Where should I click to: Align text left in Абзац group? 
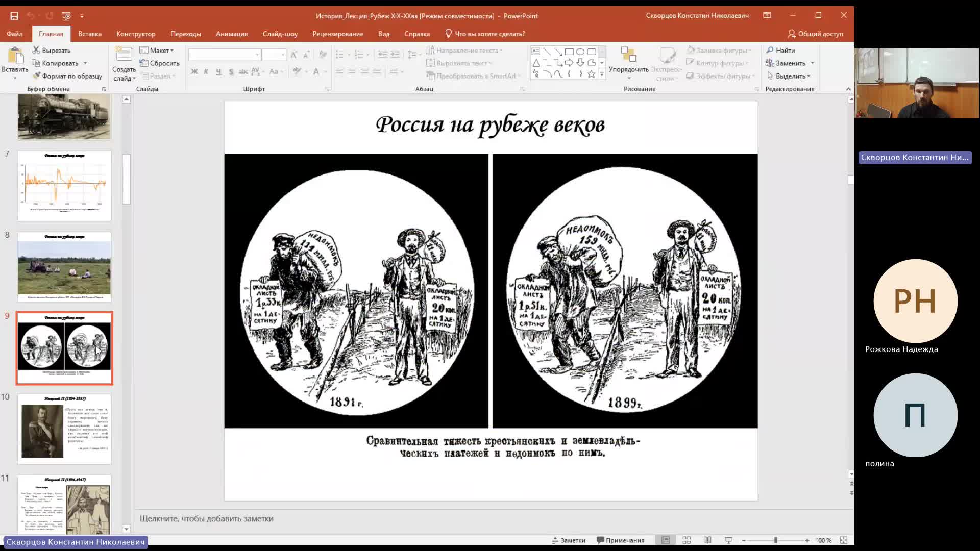pyautogui.click(x=339, y=72)
